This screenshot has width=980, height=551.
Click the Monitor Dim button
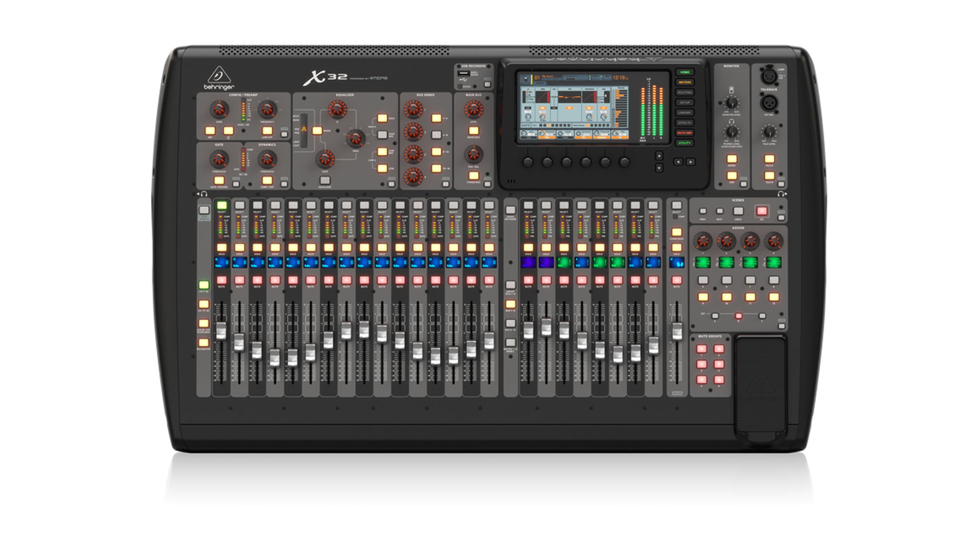pos(732,176)
